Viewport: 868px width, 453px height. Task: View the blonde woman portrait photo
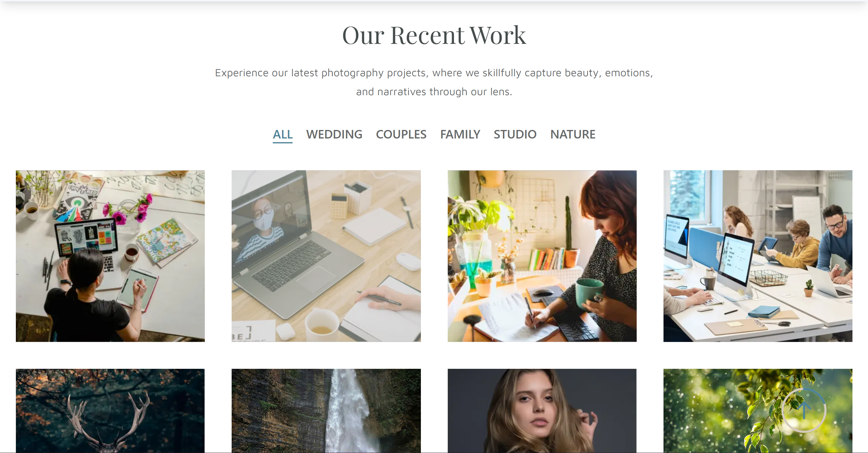coord(542,411)
